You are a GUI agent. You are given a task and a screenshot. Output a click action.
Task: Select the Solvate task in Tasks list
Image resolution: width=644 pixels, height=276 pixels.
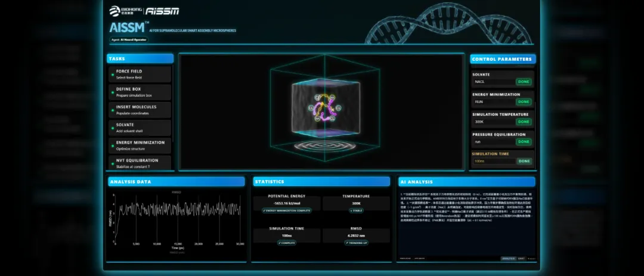pyautogui.click(x=140, y=128)
